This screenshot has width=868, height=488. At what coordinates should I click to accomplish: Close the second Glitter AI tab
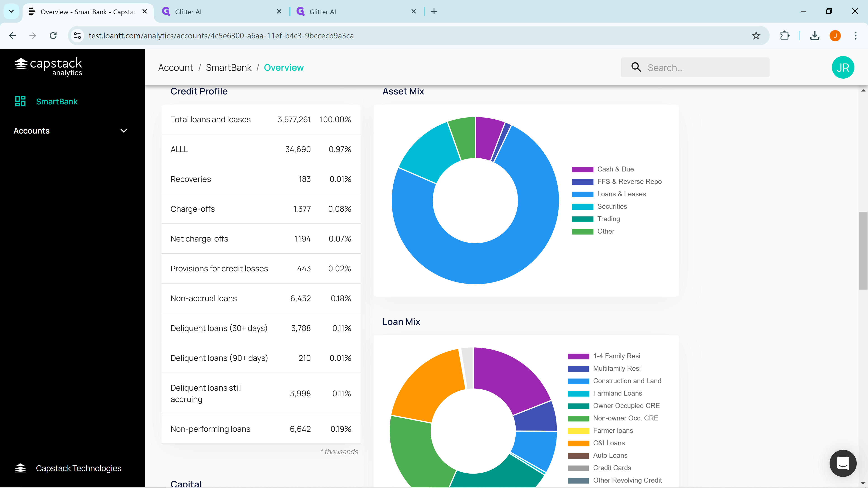tap(413, 12)
